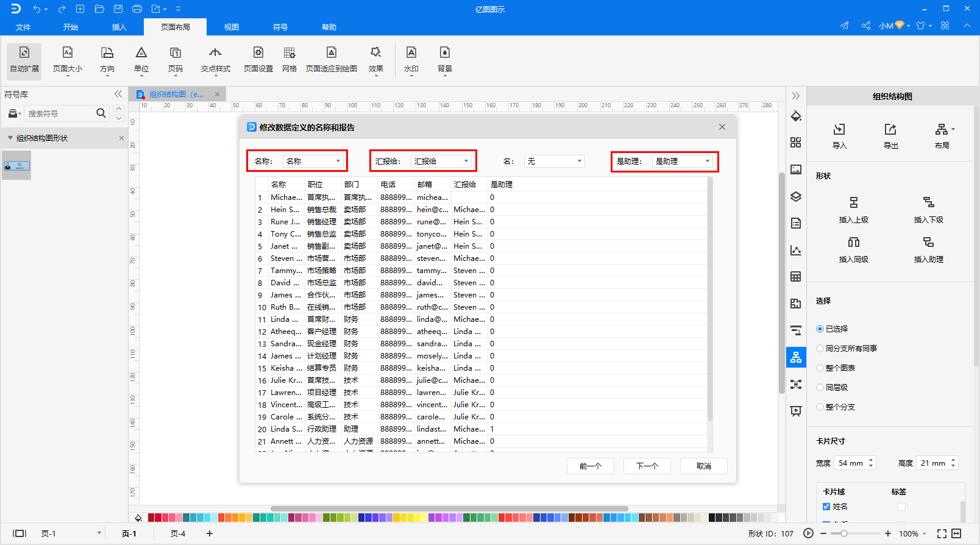
Task: Open the 页-1 page selector dropdown
Action: [x=99, y=533]
